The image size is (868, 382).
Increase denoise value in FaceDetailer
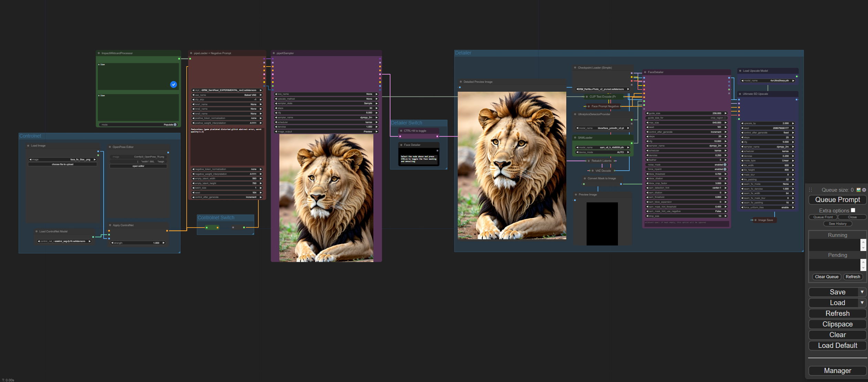725,155
